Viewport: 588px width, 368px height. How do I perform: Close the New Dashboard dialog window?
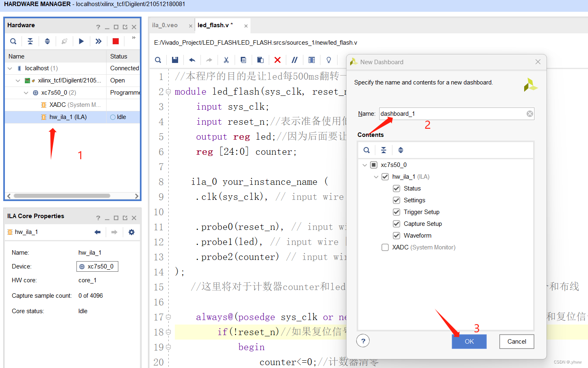[538, 62]
